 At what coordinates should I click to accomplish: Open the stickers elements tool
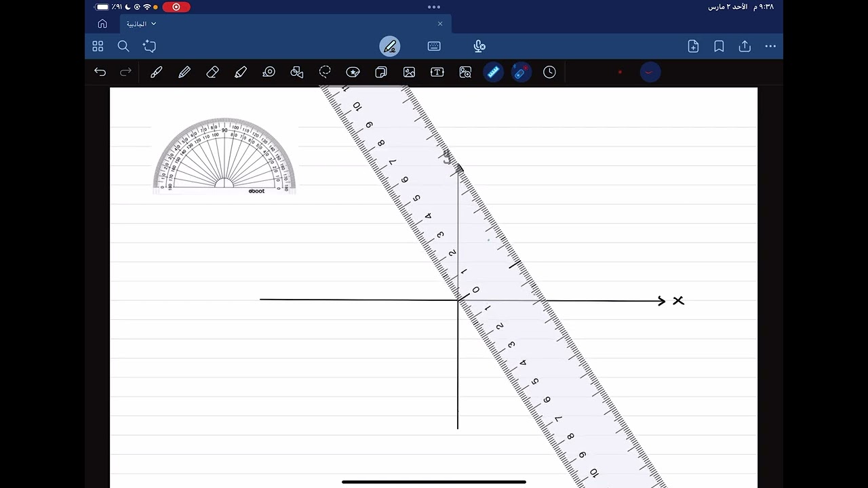[x=353, y=72]
